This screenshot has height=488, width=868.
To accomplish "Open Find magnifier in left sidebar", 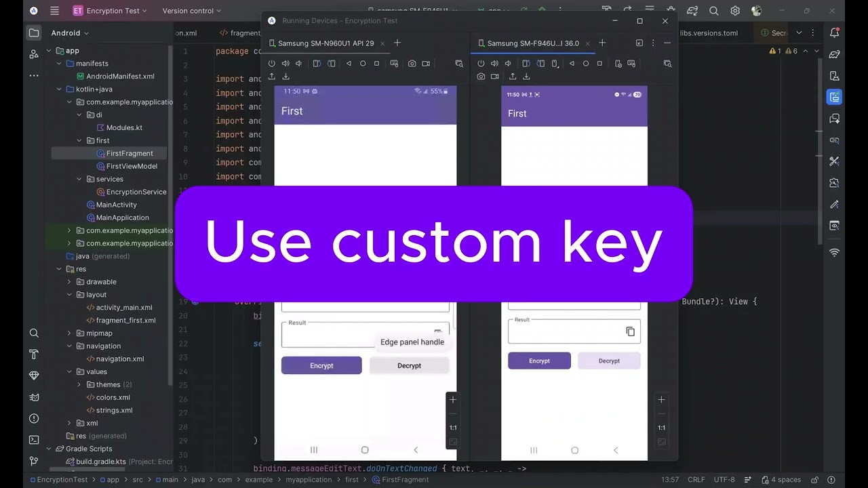I will point(34,333).
